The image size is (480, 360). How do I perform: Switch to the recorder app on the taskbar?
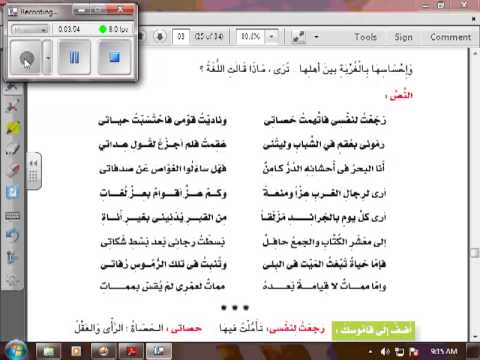(158, 351)
